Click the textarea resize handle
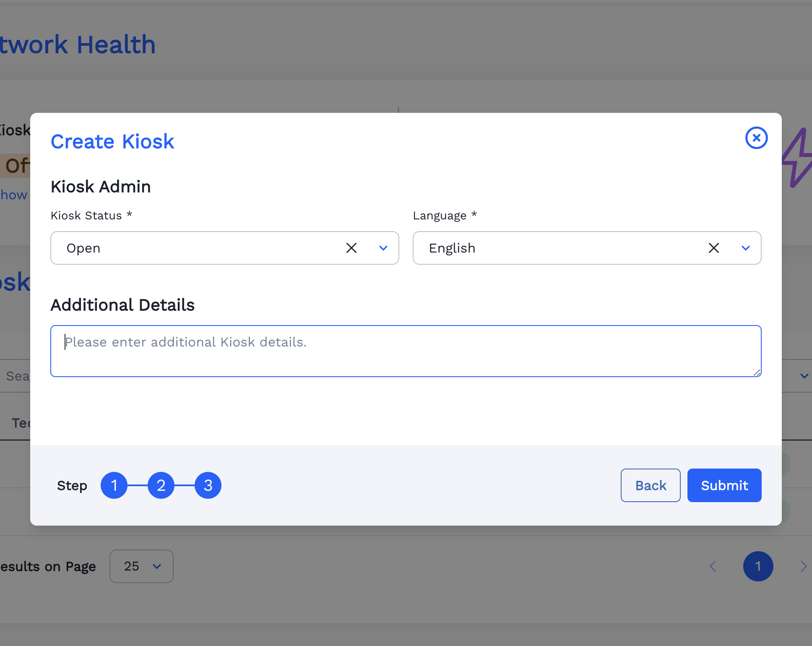 (x=757, y=372)
